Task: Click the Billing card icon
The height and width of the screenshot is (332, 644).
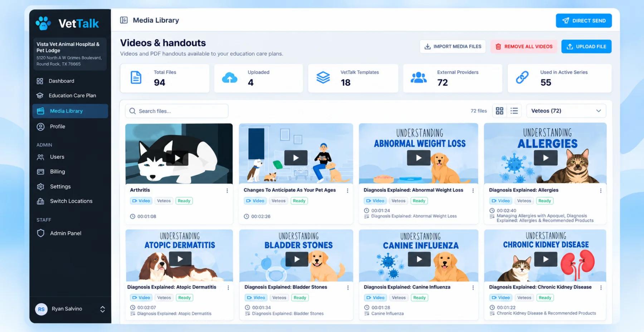Action: (40, 172)
